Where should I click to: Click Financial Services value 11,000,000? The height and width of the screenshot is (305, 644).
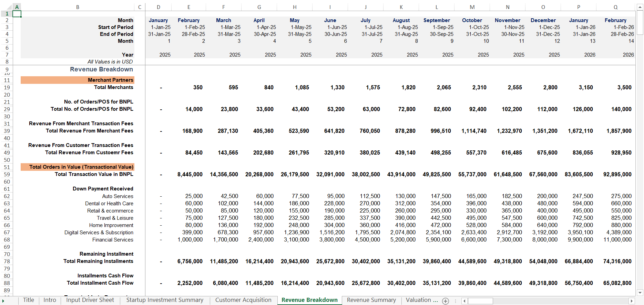click(x=617, y=240)
